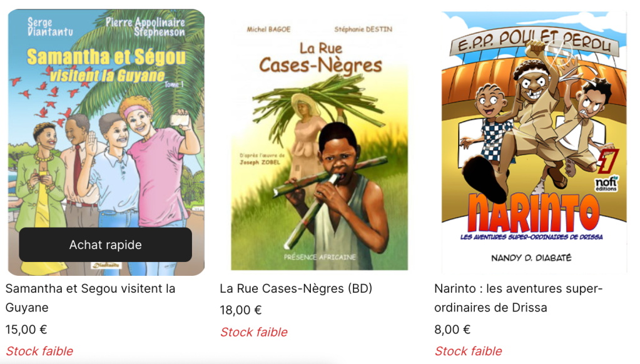Open Narinto book cover image
Screen dimensions: 640x364
click(x=534, y=143)
